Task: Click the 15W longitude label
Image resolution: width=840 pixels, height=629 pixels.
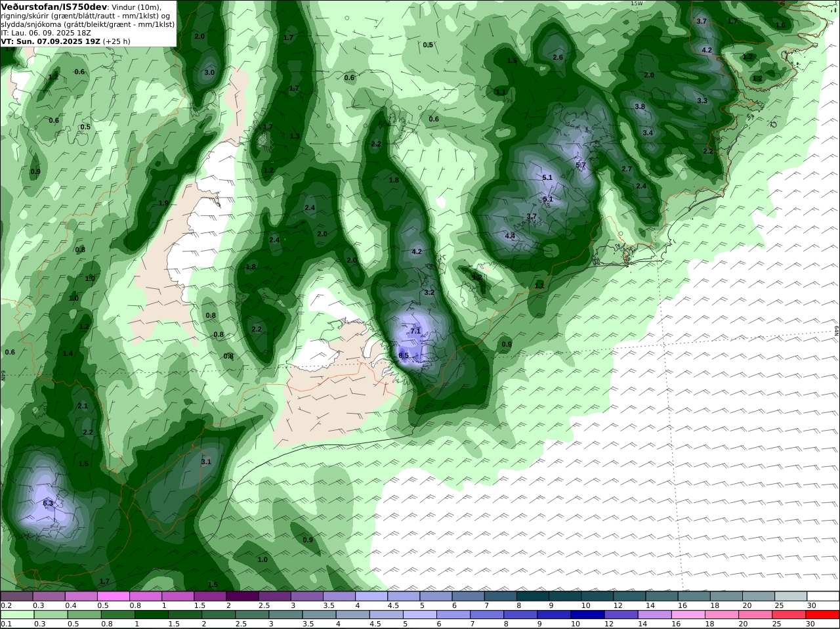Action: [x=637, y=3]
